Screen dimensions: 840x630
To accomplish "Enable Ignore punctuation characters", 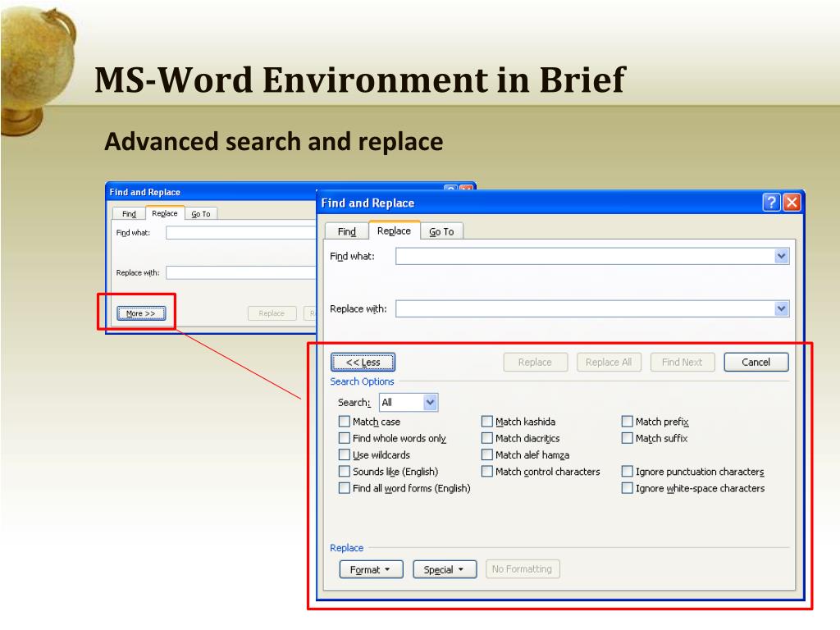I will click(628, 472).
